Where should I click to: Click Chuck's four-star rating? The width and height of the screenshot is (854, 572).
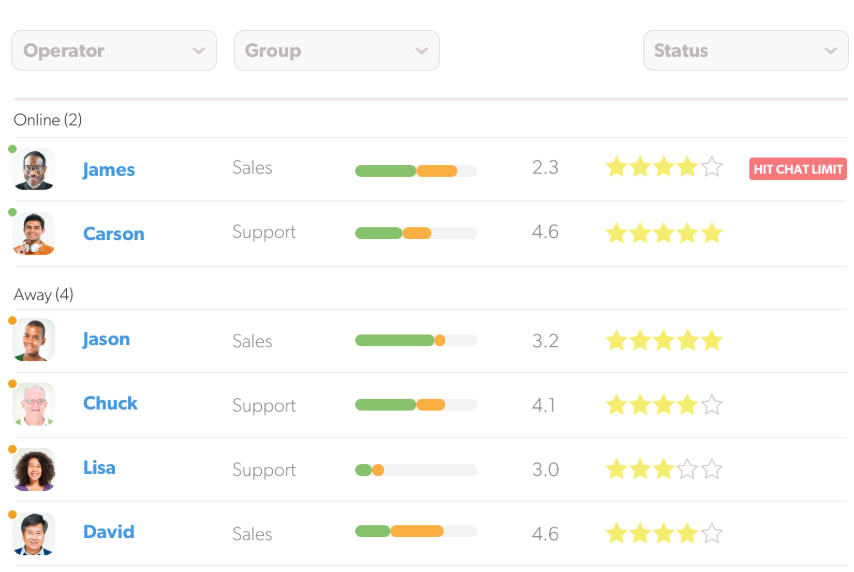coord(664,405)
